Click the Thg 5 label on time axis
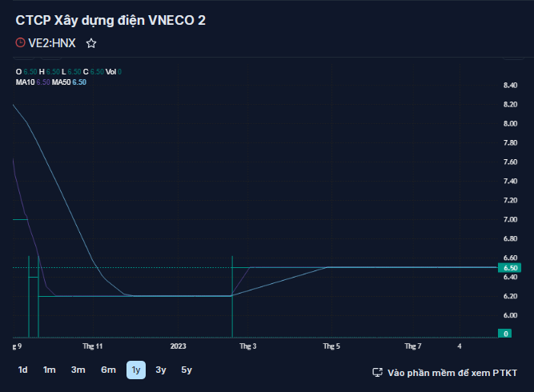Viewport: 534px width, 392px height. pos(331,346)
